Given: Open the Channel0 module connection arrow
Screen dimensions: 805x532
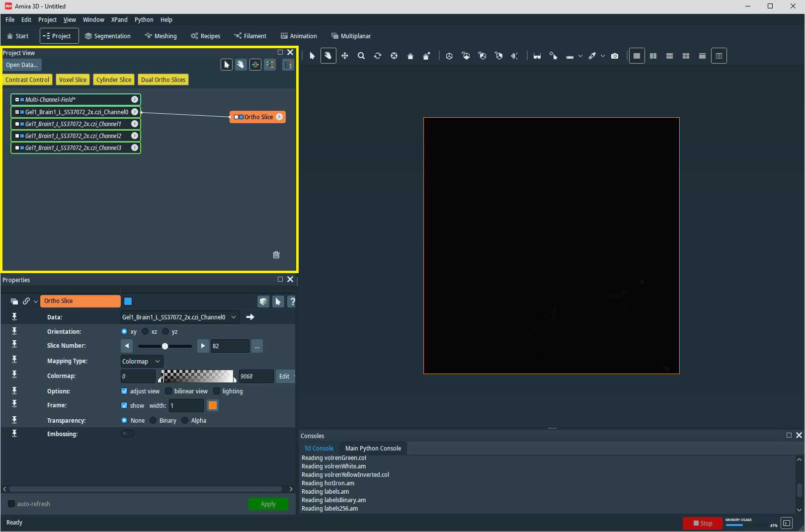Looking at the screenshot, I should pos(135,112).
